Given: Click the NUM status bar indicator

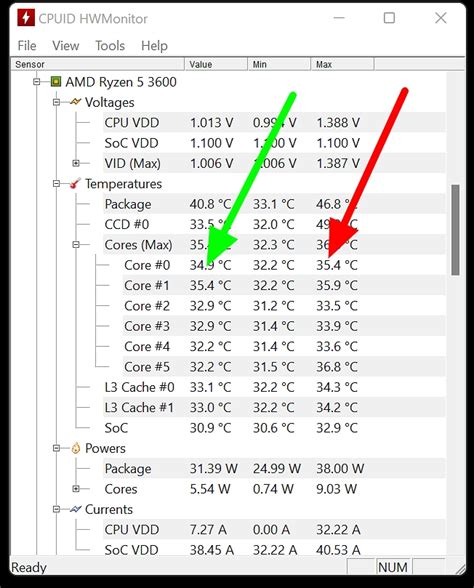Looking at the screenshot, I should coord(393,567).
